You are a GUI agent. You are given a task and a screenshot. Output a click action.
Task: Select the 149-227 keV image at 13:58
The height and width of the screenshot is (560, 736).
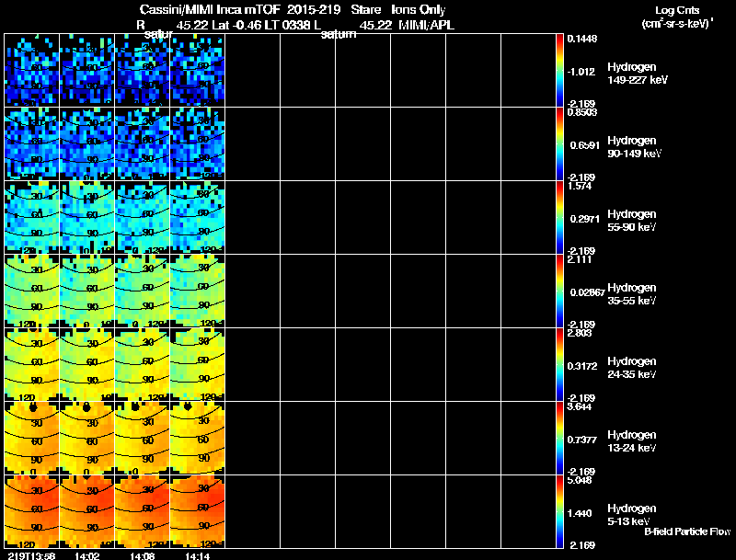(31, 70)
